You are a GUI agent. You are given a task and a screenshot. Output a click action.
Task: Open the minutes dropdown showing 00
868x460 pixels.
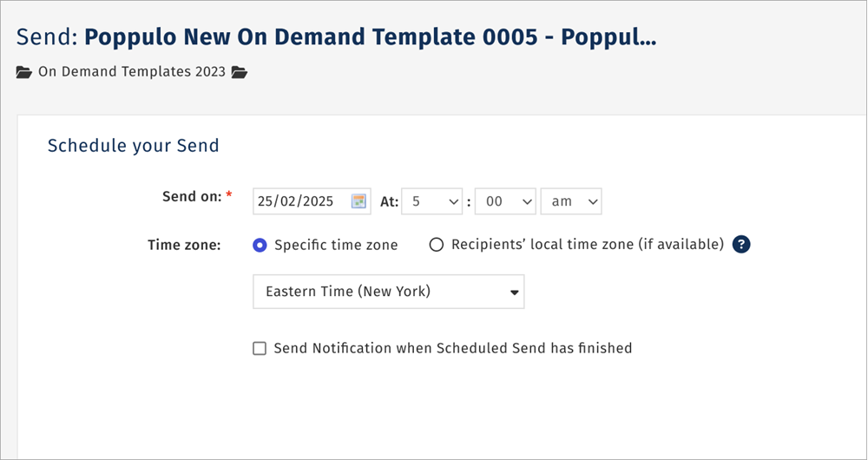point(505,201)
